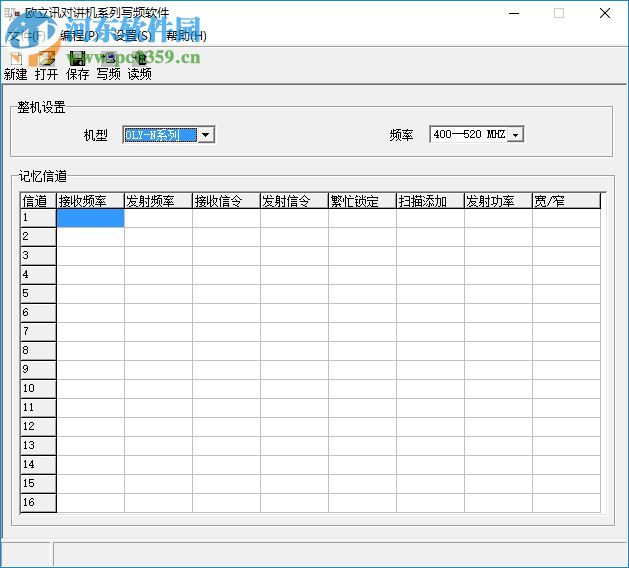The width and height of the screenshot is (629, 568).
Task: Expand the 机型 model dropdown arrow
Action: [x=205, y=135]
